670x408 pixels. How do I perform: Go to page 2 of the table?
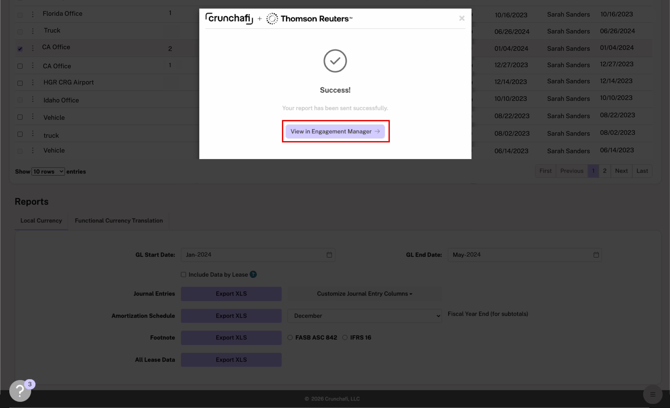coord(605,171)
